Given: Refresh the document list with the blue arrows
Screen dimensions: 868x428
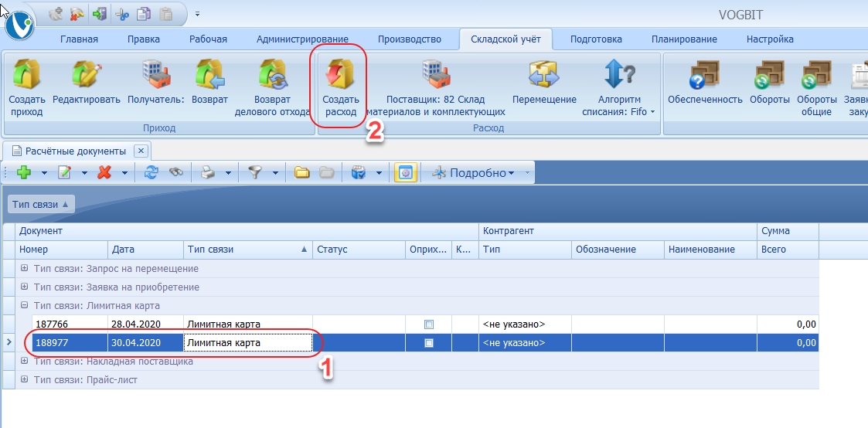Looking at the screenshot, I should [x=151, y=173].
